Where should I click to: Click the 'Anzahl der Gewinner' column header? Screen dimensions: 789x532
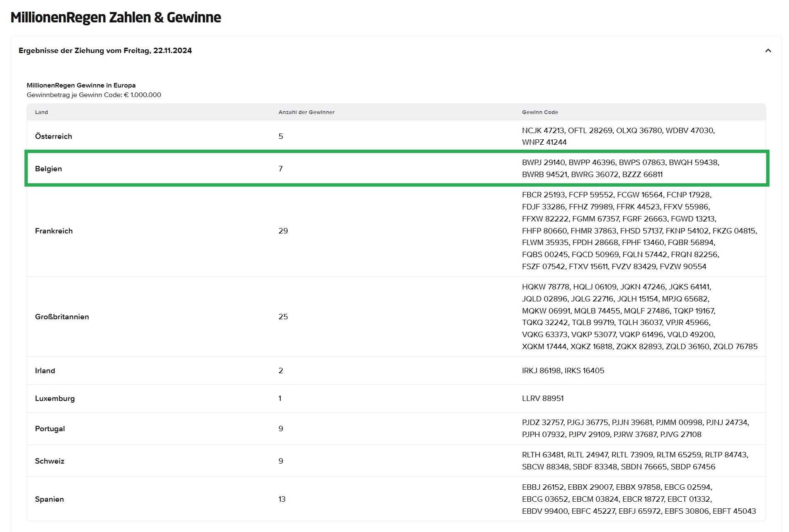306,112
